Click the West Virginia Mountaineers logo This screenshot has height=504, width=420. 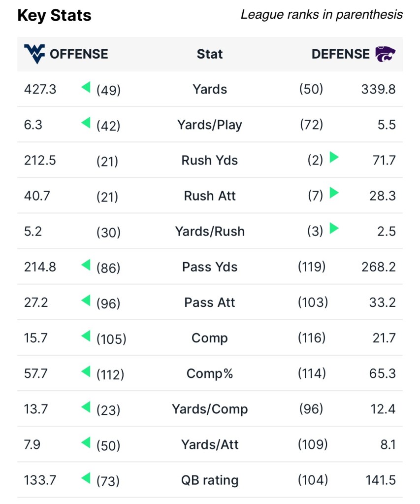[34, 54]
